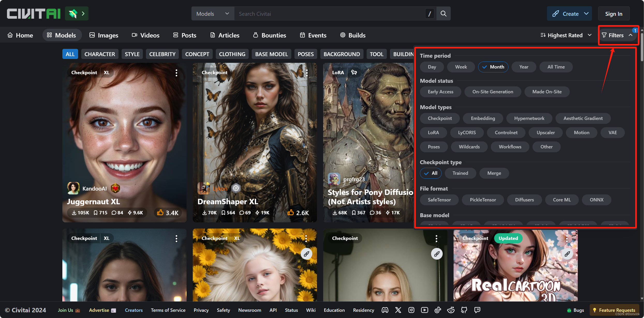The width and height of the screenshot is (644, 318).
Task: Open the Terms of Service link
Action: (x=168, y=310)
